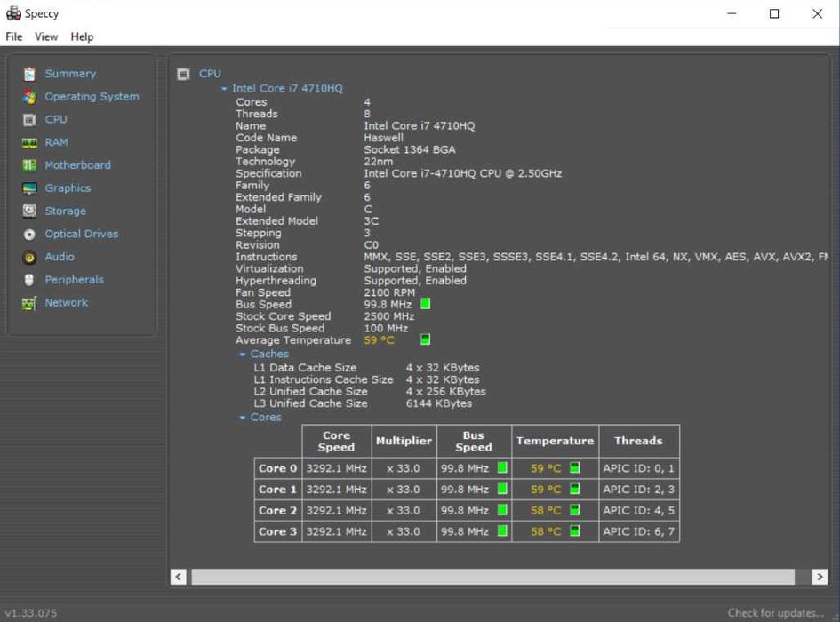Click the version number v1.33.075
The height and width of the screenshot is (622, 840).
pos(31,612)
